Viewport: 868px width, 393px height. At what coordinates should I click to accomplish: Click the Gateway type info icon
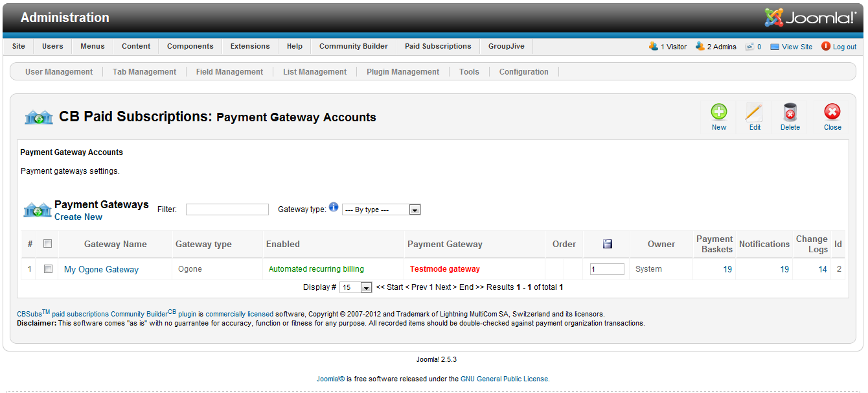pyautogui.click(x=334, y=208)
